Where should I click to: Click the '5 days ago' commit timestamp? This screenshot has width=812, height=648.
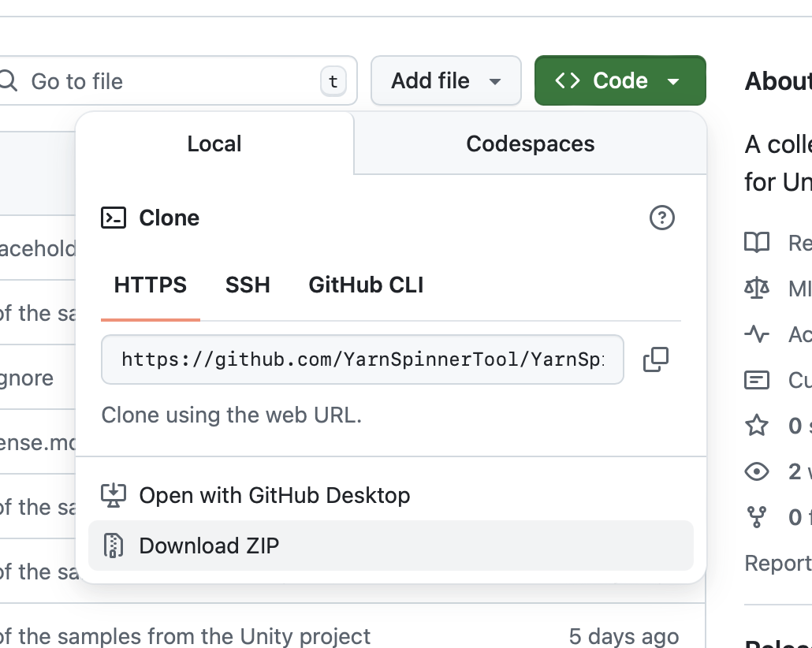[624, 636]
